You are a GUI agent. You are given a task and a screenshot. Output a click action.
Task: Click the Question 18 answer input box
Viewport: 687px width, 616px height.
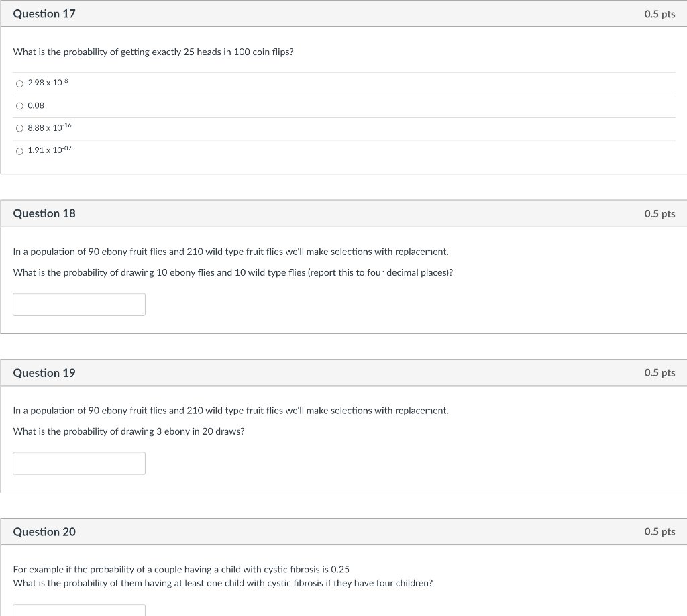coord(79,305)
